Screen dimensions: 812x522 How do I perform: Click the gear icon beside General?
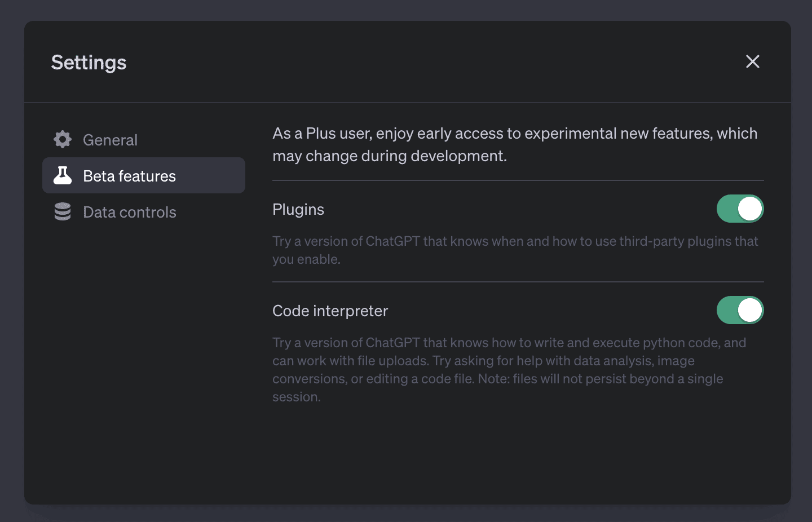click(63, 139)
